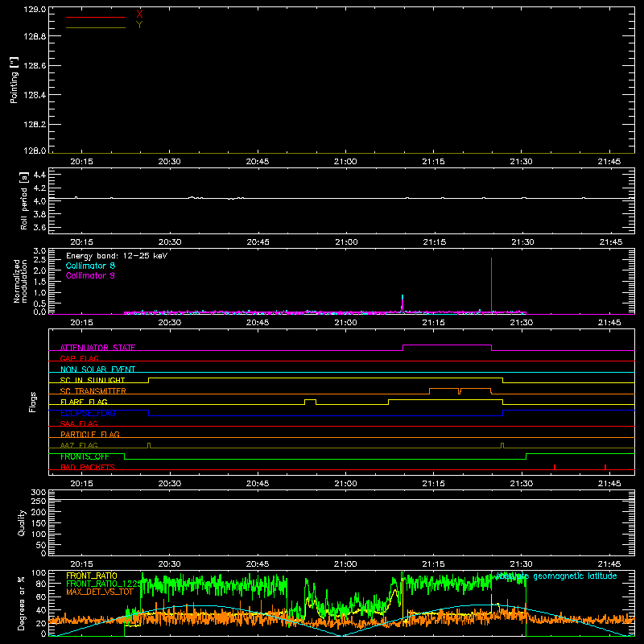Viewport: 644px width, 644px height.
Task: Select the MAX_DET_VS_TOT legend entry
Action: point(100,592)
